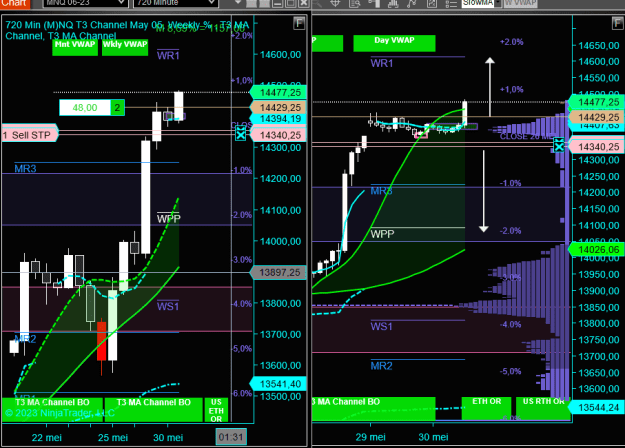
Task: Click the 14026,06 green price marker
Action: (596, 250)
